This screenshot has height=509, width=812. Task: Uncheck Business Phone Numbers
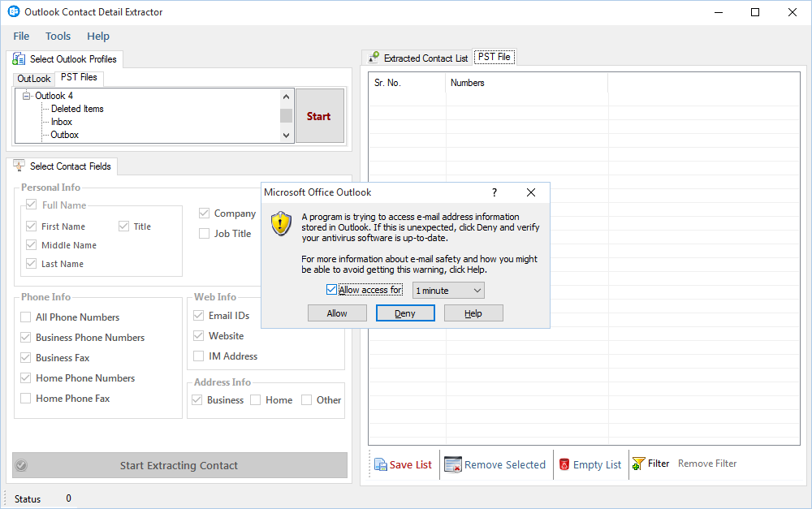25,337
